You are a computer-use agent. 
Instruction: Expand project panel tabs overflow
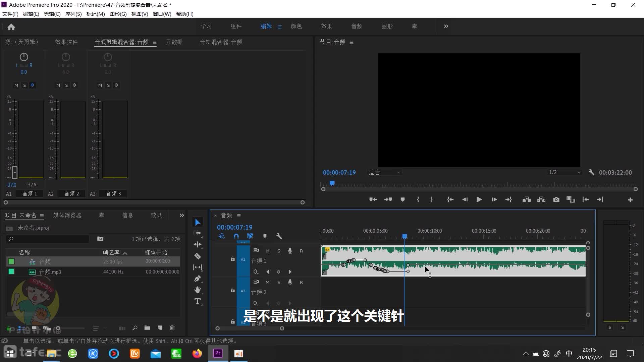181,215
